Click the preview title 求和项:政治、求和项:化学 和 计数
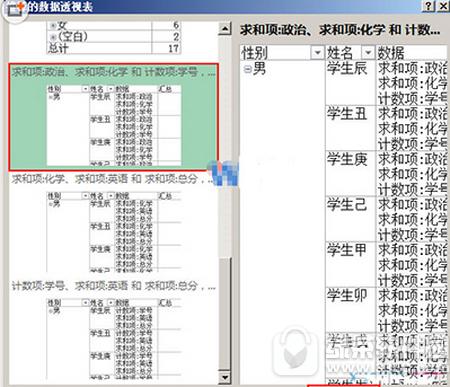 click(340, 30)
